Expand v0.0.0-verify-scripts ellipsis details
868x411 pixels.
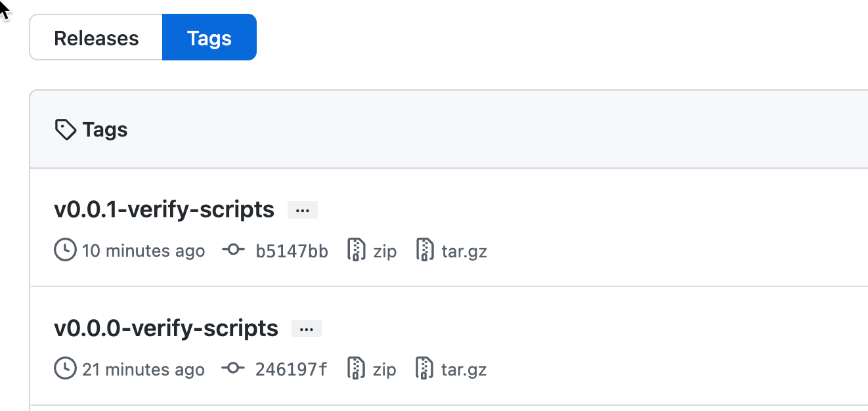tap(307, 328)
